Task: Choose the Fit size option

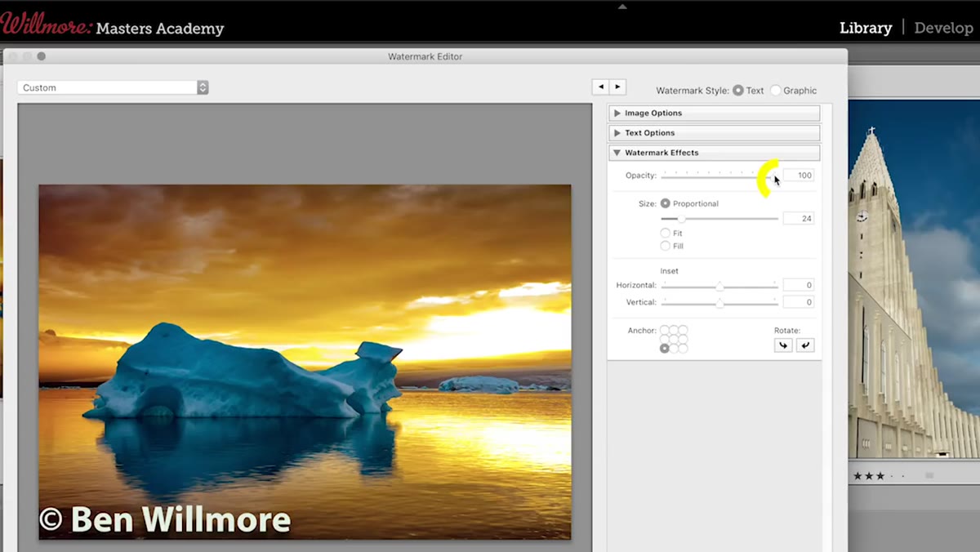Action: pyautogui.click(x=666, y=234)
